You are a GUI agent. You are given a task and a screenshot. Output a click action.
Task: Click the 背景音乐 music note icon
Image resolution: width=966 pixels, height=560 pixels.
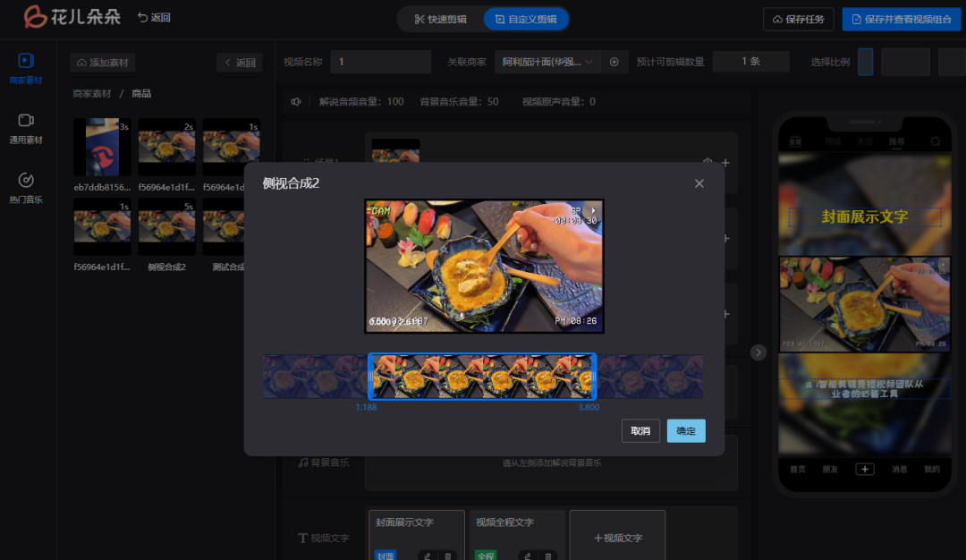pos(303,462)
